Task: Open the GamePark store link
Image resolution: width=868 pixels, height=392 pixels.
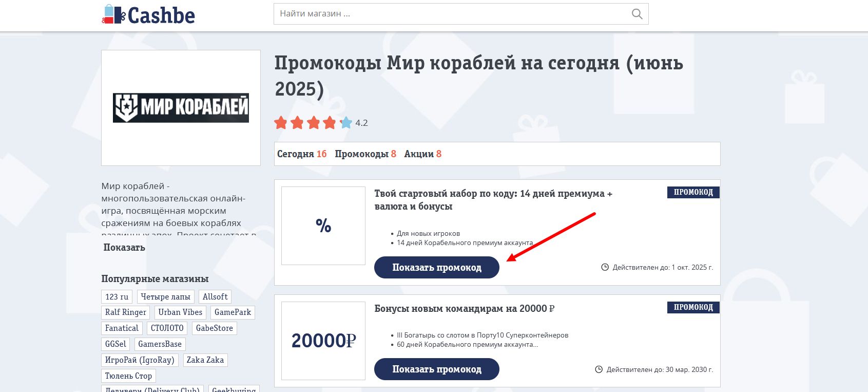Action: pos(233,312)
